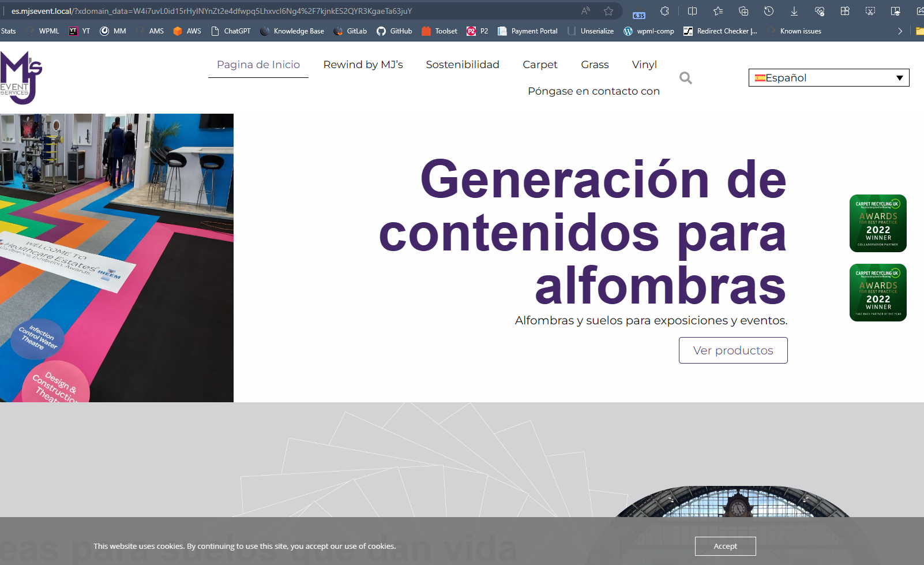The image size is (924, 565).
Task: Open YT bookmark in bookmarks bar
Action: tap(80, 31)
